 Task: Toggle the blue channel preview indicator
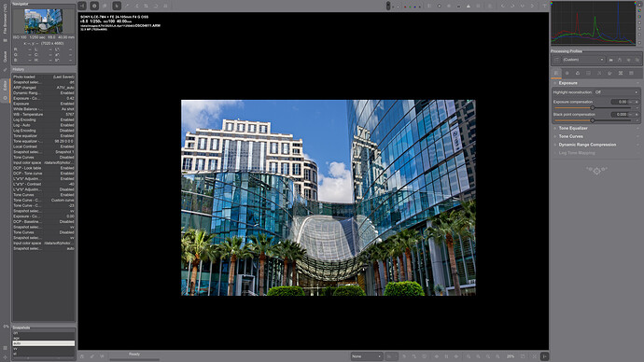tap(414, 7)
